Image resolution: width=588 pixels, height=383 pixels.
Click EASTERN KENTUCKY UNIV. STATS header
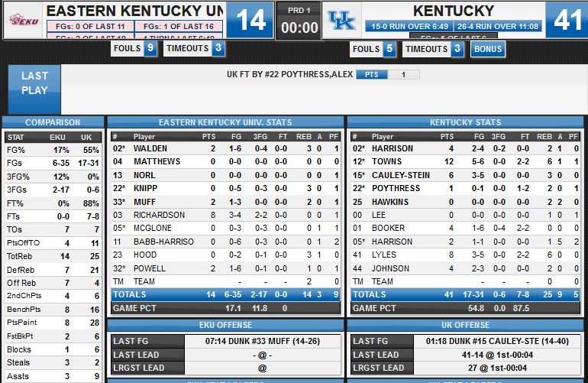click(225, 122)
